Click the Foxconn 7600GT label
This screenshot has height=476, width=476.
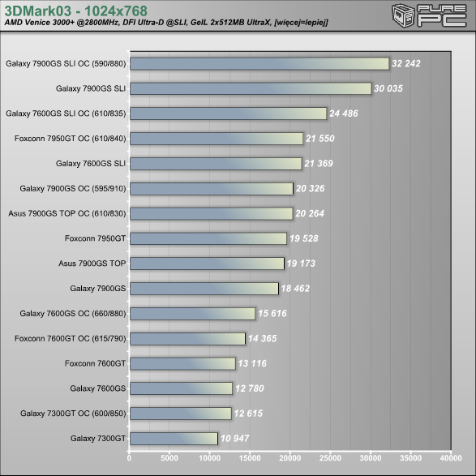[95, 363]
